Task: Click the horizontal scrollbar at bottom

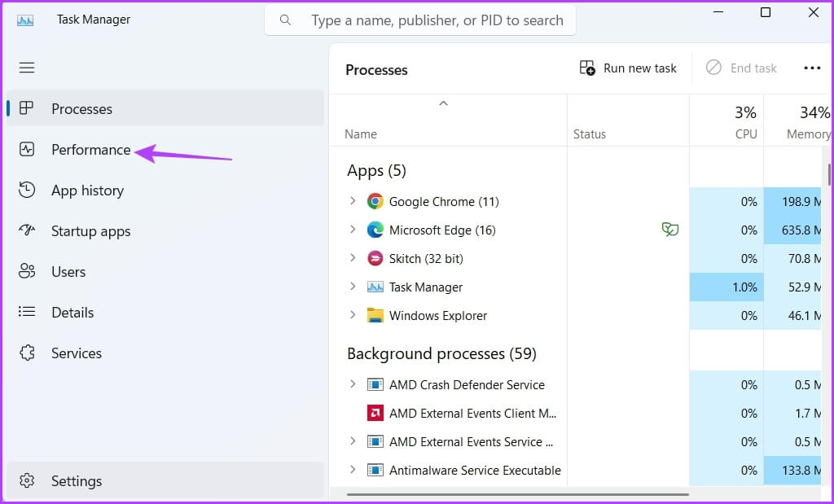Action: click(x=517, y=494)
